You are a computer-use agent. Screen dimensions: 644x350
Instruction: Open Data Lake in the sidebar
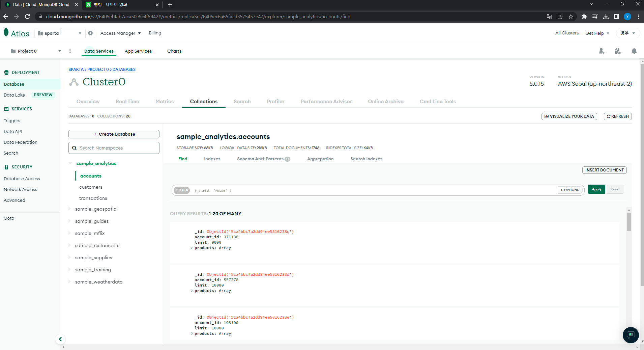coord(14,95)
